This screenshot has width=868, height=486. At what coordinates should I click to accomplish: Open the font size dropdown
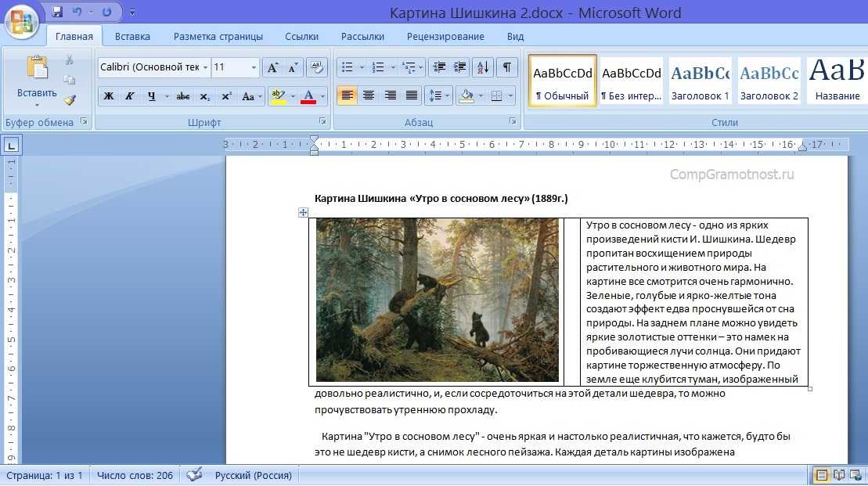click(254, 67)
